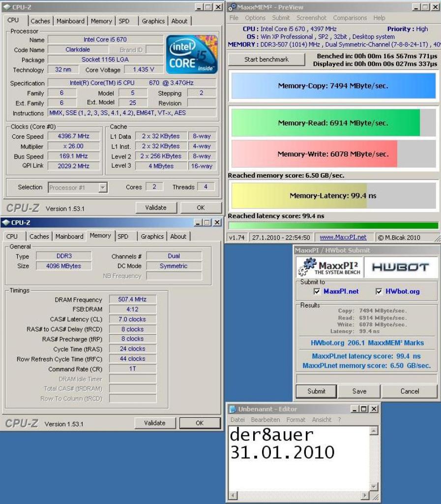Click the Start benchmark button
Image resolution: width=441 pixels, height=504 pixels.
point(266,60)
